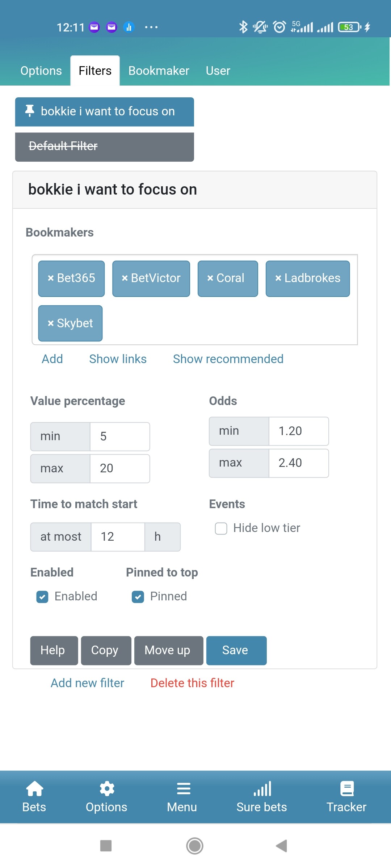
Task: Expand the Default Filter entry
Action: pyautogui.click(x=104, y=147)
